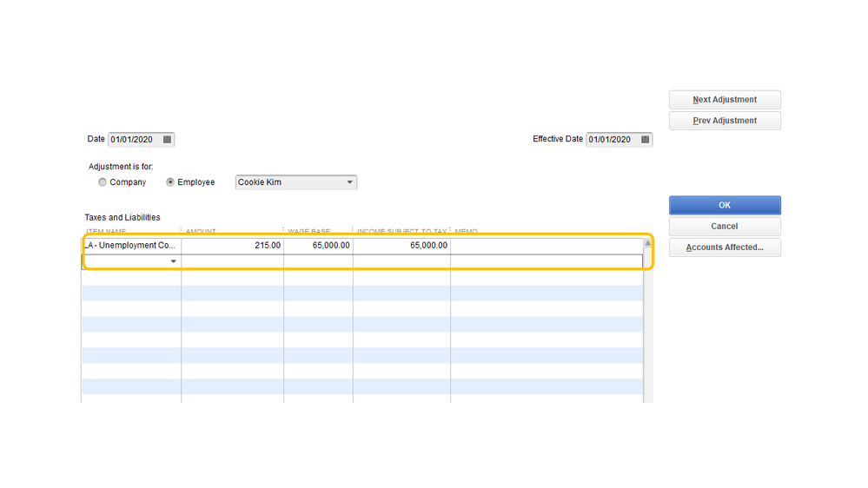Open the Date calendar picker icon
This screenshot has width=868, height=488.
[x=167, y=140]
